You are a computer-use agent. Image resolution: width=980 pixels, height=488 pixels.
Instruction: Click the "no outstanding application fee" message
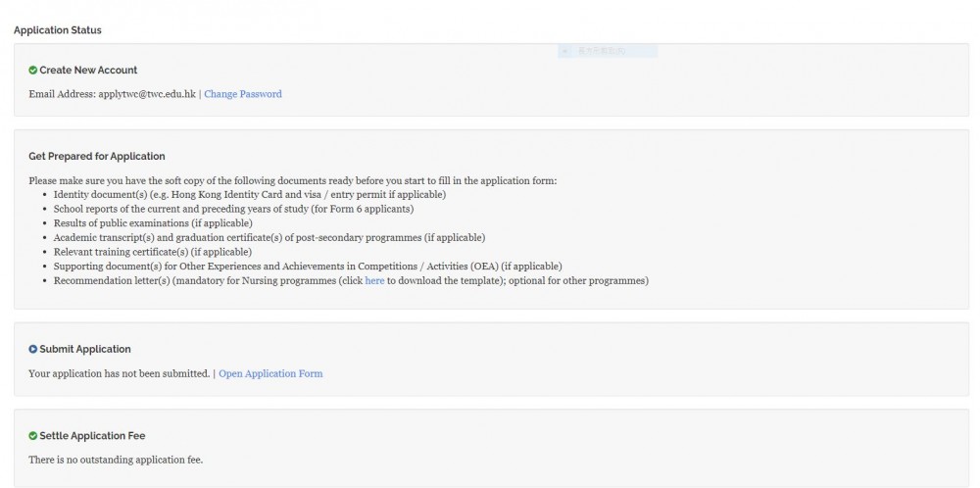(116, 460)
